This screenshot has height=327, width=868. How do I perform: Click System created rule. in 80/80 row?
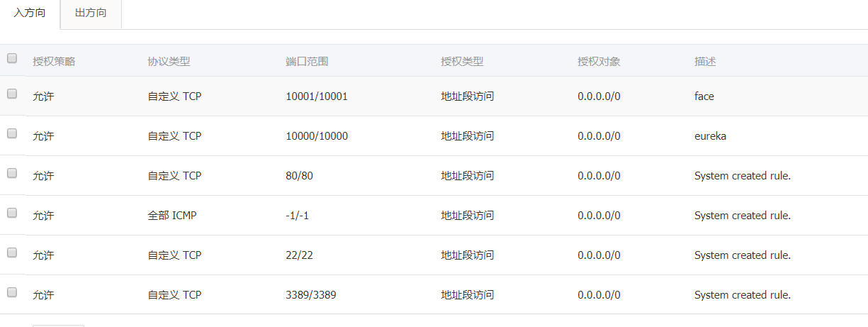[743, 176]
